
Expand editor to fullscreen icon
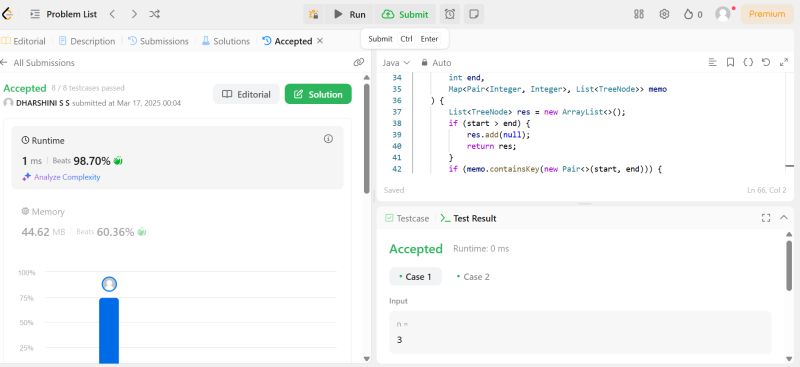click(784, 62)
